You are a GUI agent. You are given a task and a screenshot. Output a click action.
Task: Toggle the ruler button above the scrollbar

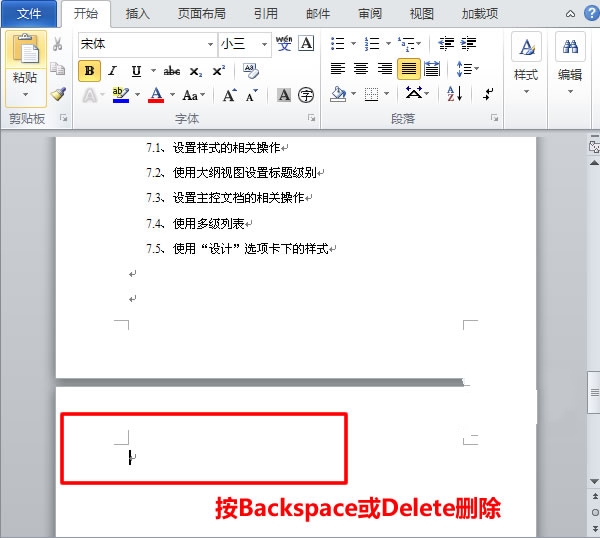click(594, 147)
